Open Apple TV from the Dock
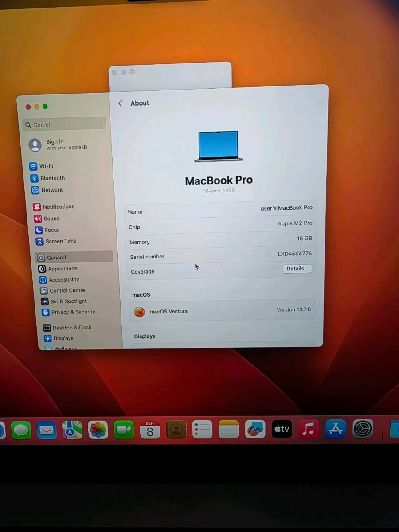The height and width of the screenshot is (532, 399). point(282,429)
